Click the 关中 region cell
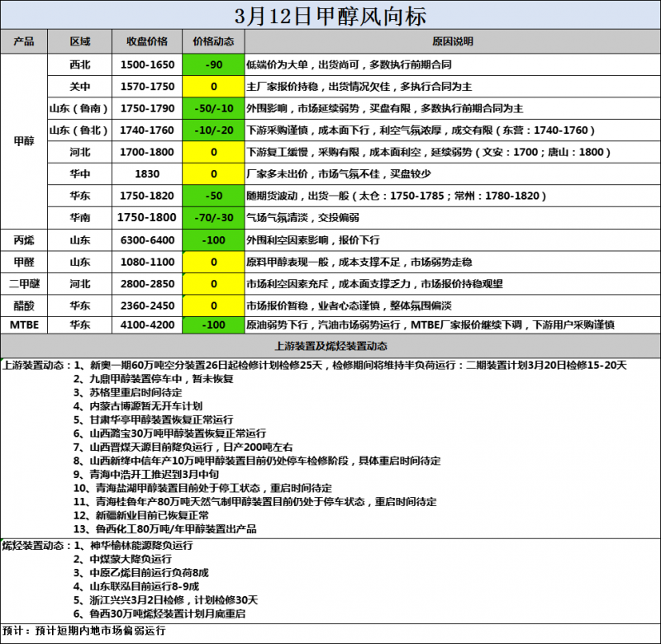This screenshot has width=661, height=644. pyautogui.click(x=79, y=87)
